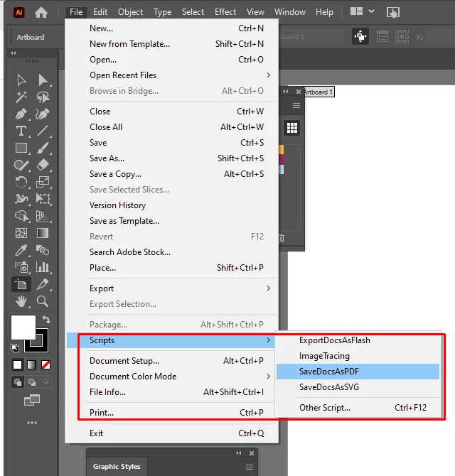Open the Object menu
This screenshot has height=476, width=455.
pyautogui.click(x=130, y=12)
